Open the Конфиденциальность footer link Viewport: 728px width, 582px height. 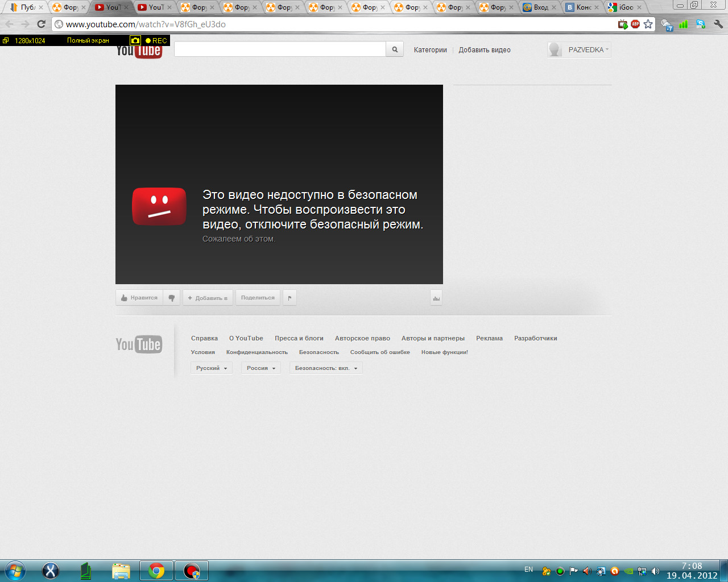click(x=257, y=352)
